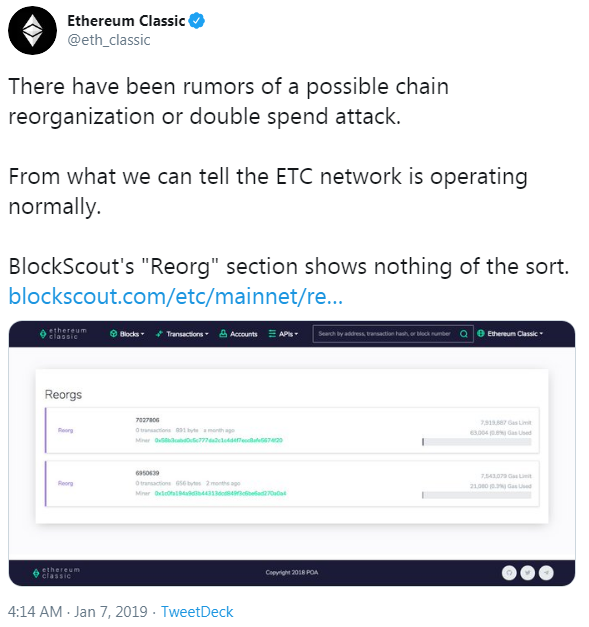This screenshot has height=627, width=589.
Task: Open the APIs dropdown menu
Action: pos(283,334)
